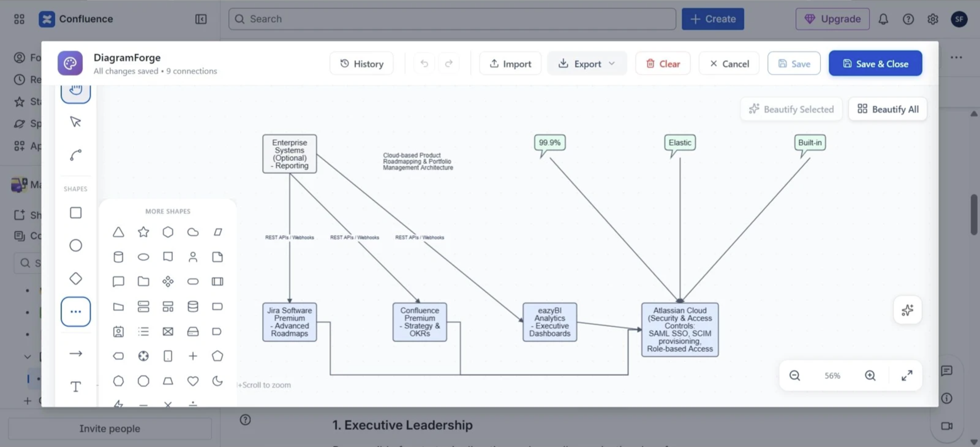Pick the rectangle shape tool
Screen dimensions: 980x447
(x=76, y=213)
